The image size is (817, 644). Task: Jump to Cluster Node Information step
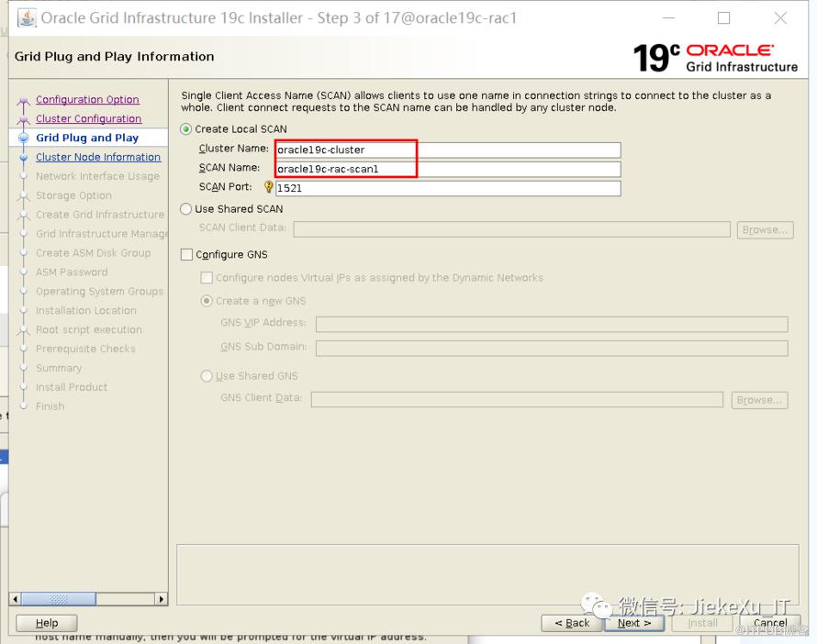(x=98, y=158)
